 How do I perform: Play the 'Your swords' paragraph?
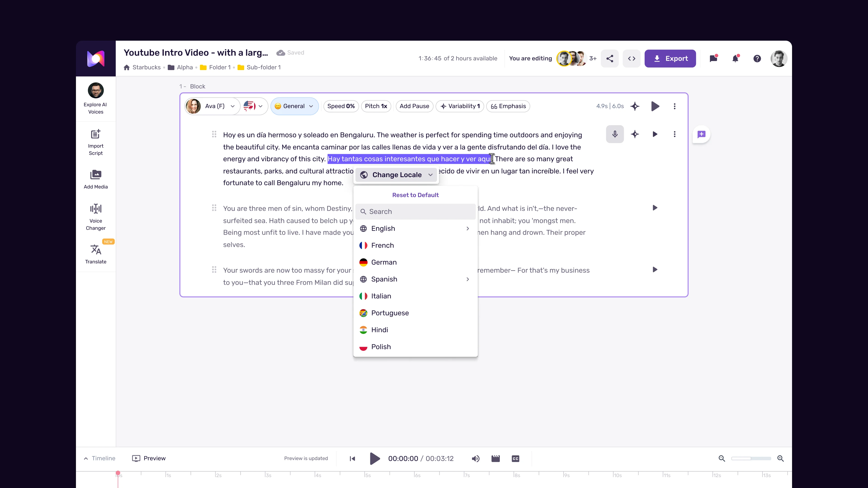(x=655, y=270)
